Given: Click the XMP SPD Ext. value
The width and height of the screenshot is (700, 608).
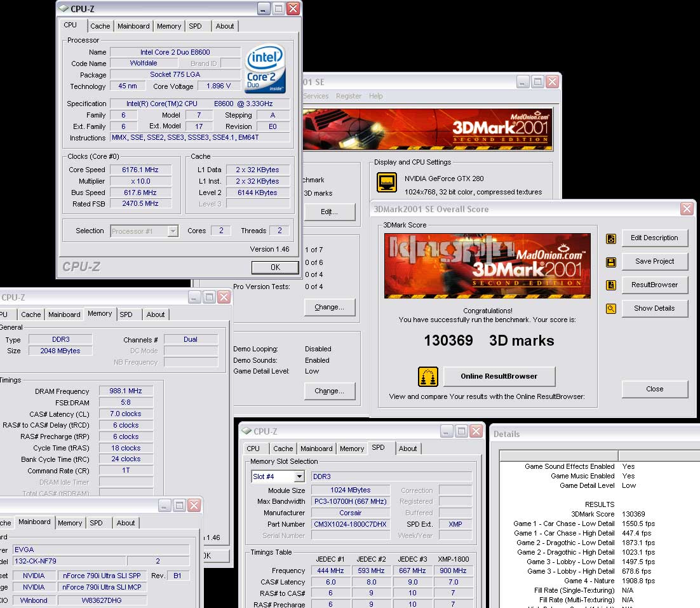Looking at the screenshot, I should click(x=455, y=524).
